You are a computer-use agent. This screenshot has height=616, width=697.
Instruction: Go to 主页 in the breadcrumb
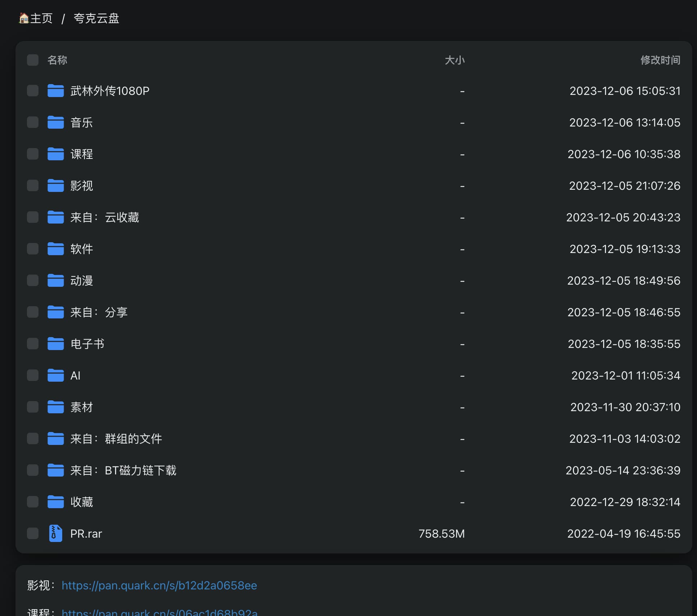pyautogui.click(x=41, y=18)
